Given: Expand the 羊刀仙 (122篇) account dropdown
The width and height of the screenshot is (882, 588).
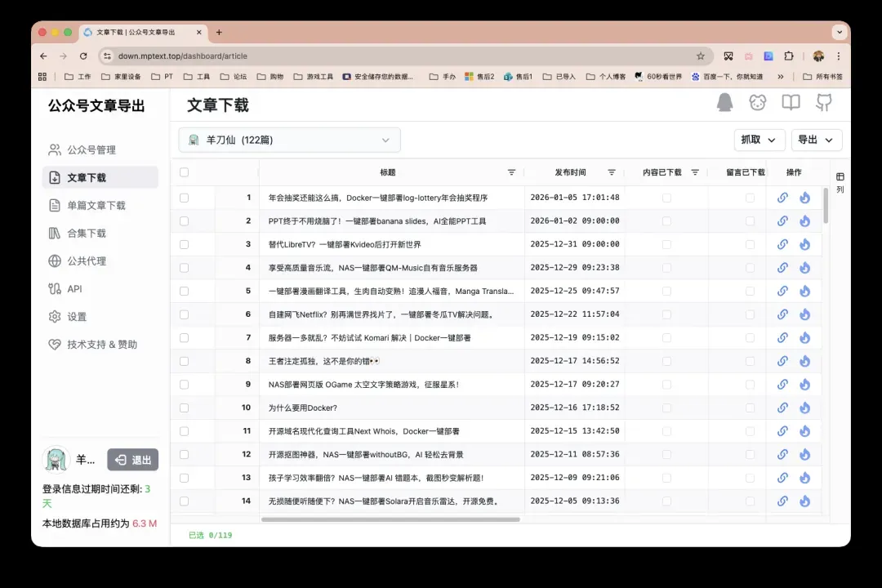Looking at the screenshot, I should (289, 140).
